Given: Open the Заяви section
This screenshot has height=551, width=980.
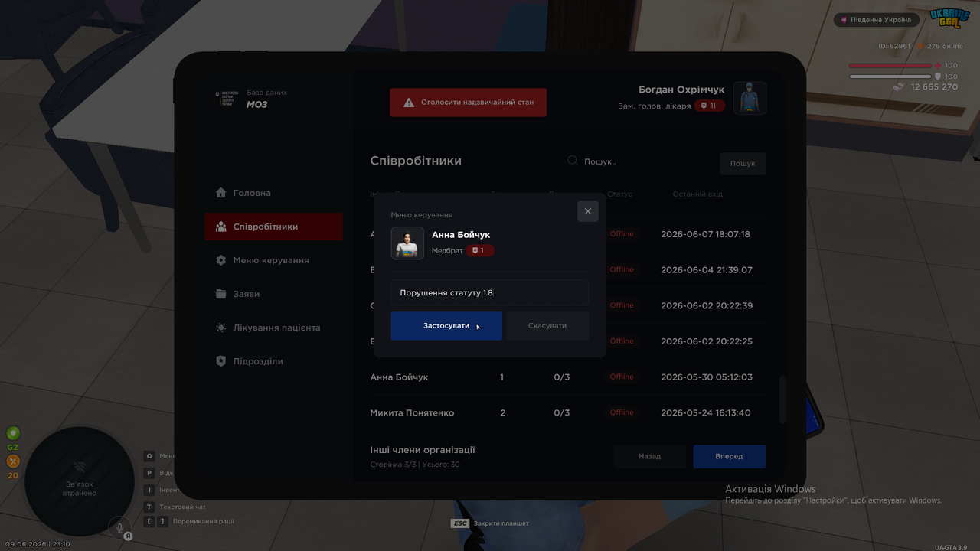Looking at the screenshot, I should (273, 294).
